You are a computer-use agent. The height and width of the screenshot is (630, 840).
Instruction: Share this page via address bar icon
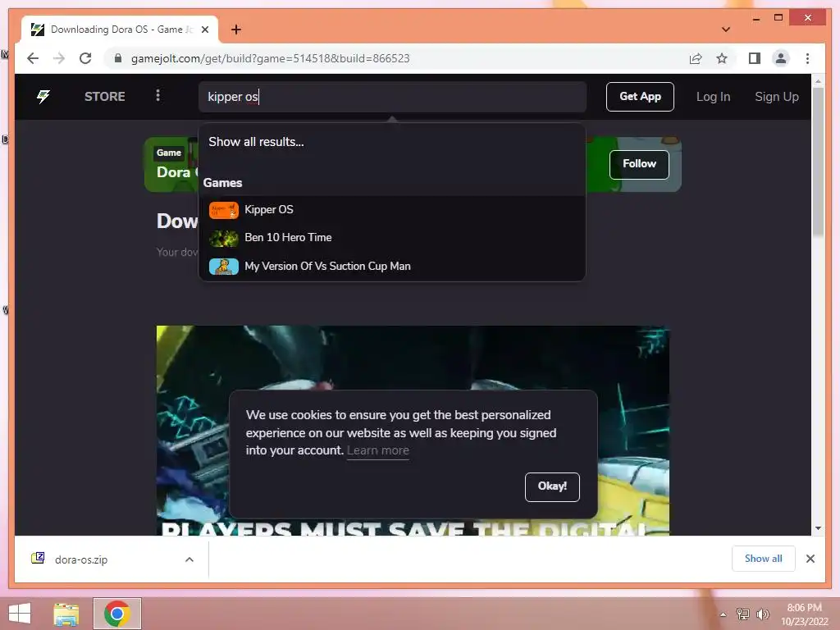click(696, 58)
